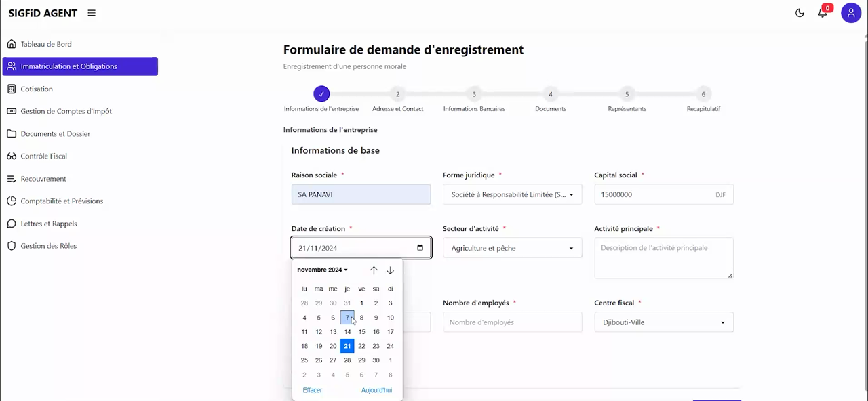This screenshot has height=401, width=868.
Task: Switch to dark mode via moon icon
Action: pyautogui.click(x=800, y=13)
